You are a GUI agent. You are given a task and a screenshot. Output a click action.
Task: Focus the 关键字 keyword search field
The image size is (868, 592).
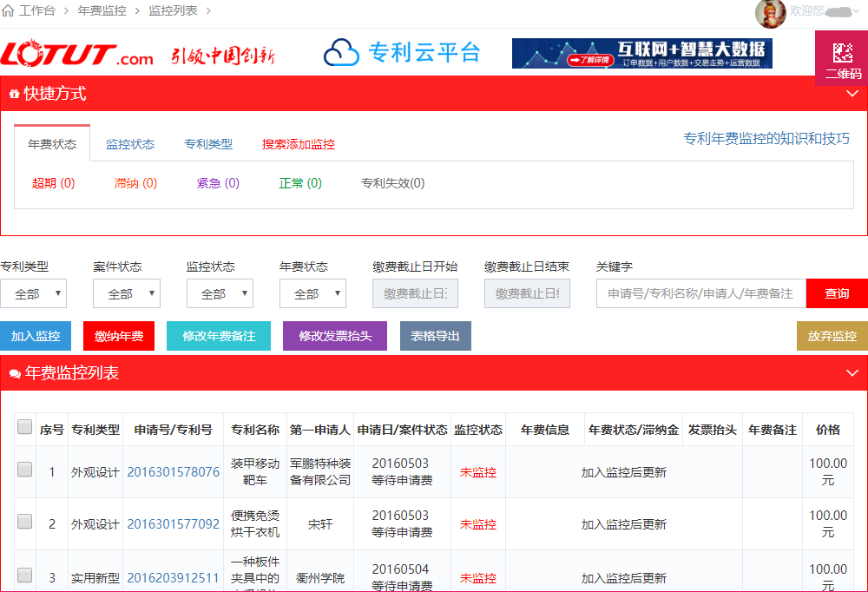700,293
